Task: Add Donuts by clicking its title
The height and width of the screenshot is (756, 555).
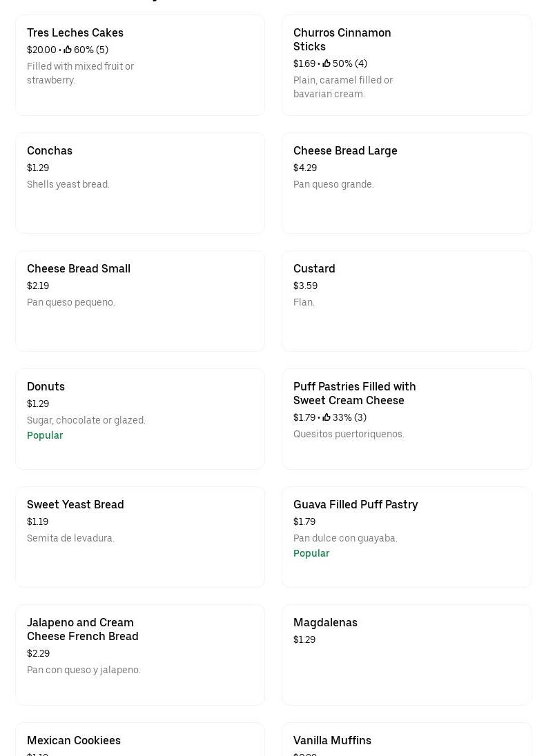Action: pyautogui.click(x=46, y=386)
